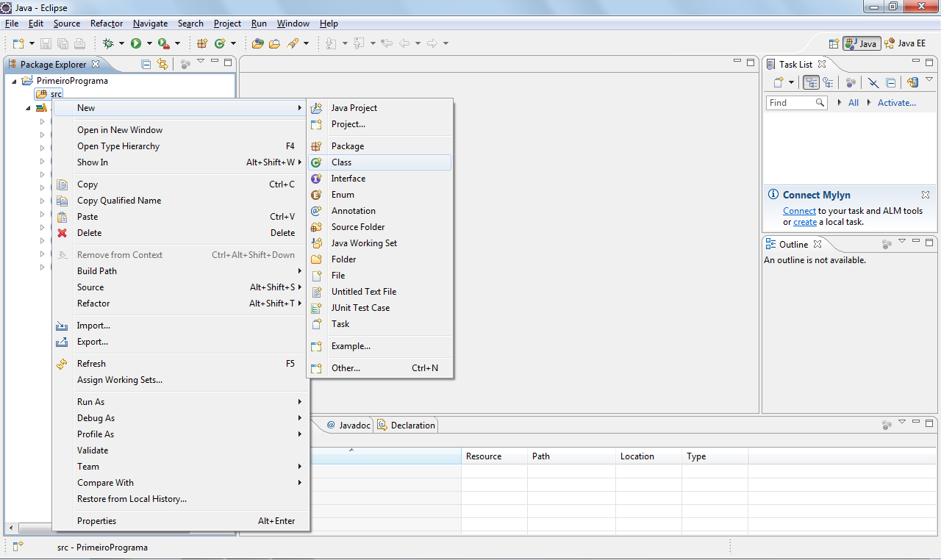Switch to the Declaration tab
The height and width of the screenshot is (560, 941).
point(407,425)
